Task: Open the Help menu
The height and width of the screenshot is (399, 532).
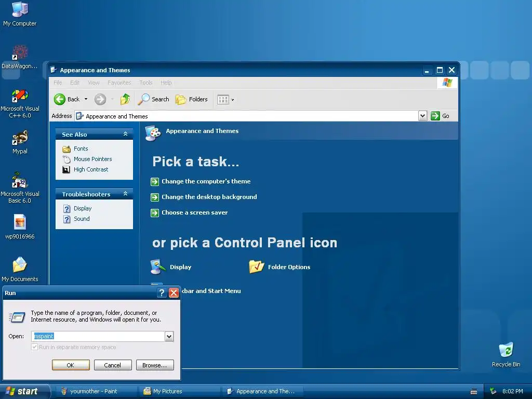Action: 166,83
